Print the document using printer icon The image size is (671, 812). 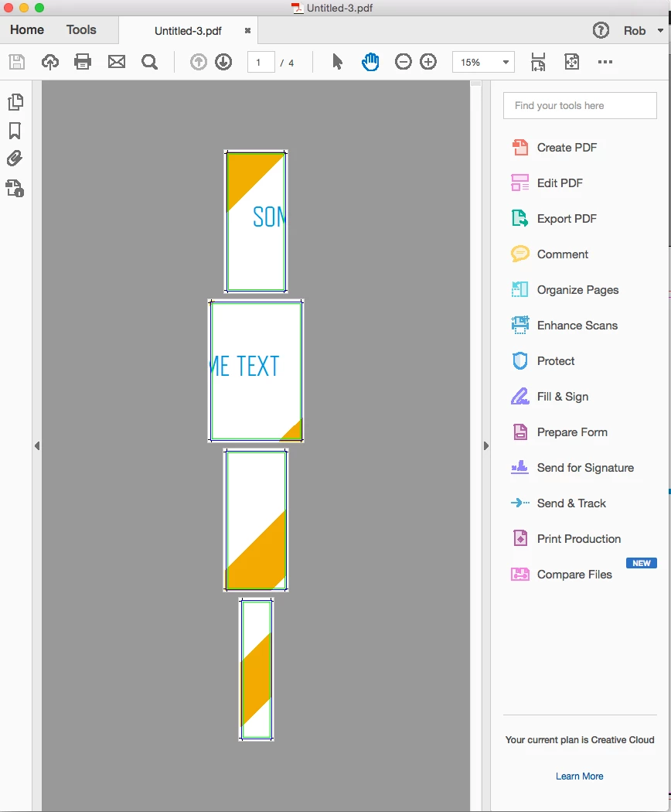click(83, 62)
